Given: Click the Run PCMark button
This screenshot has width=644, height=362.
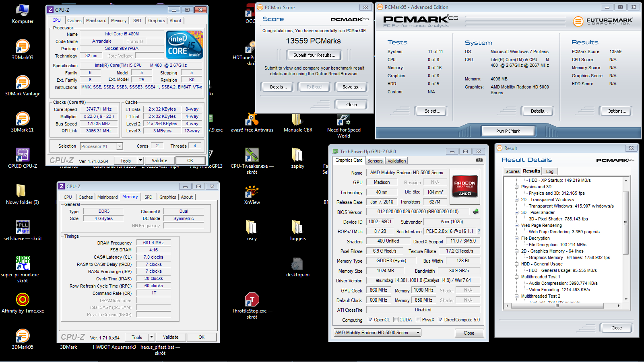Looking at the screenshot, I should tap(508, 131).
